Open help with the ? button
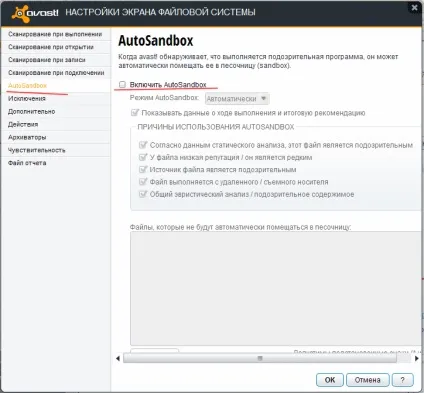 coord(403,380)
